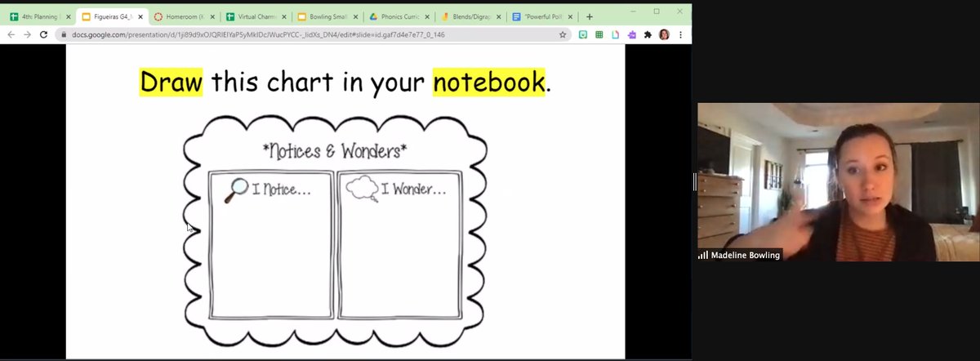Bookmark this page with the star icon

click(x=563, y=34)
